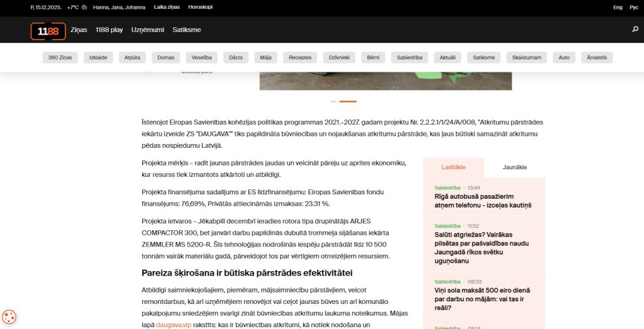This screenshot has width=644, height=329.
Task: Select Domas category pill
Action: [166, 57]
